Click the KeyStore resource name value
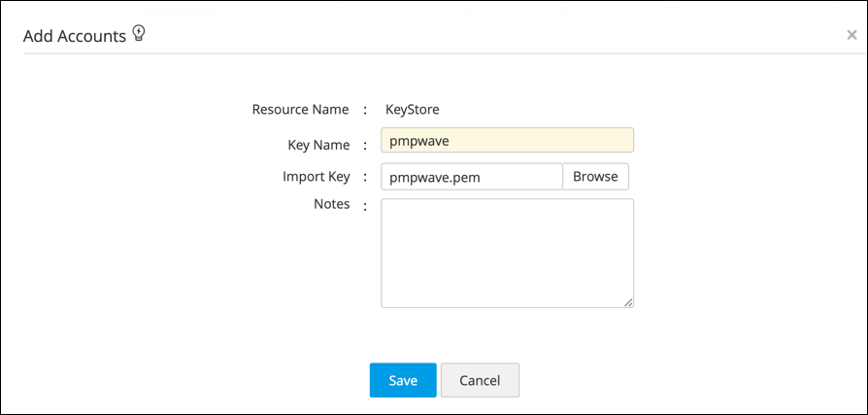868x415 pixels. (413, 110)
